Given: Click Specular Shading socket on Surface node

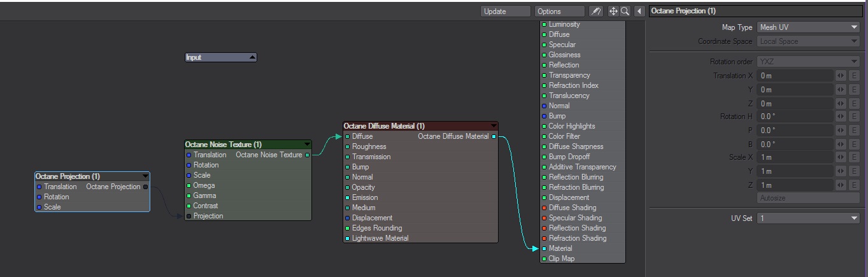Looking at the screenshot, I should [x=544, y=218].
